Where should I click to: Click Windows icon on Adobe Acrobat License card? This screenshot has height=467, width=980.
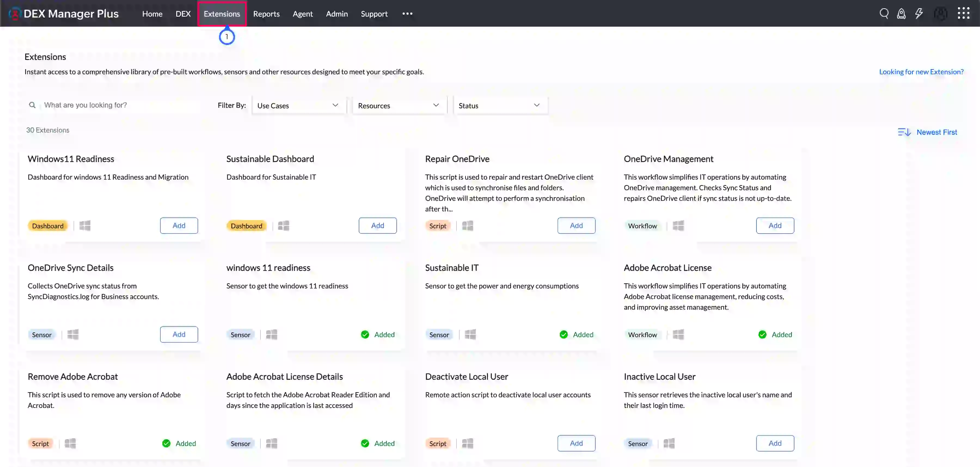pos(678,334)
